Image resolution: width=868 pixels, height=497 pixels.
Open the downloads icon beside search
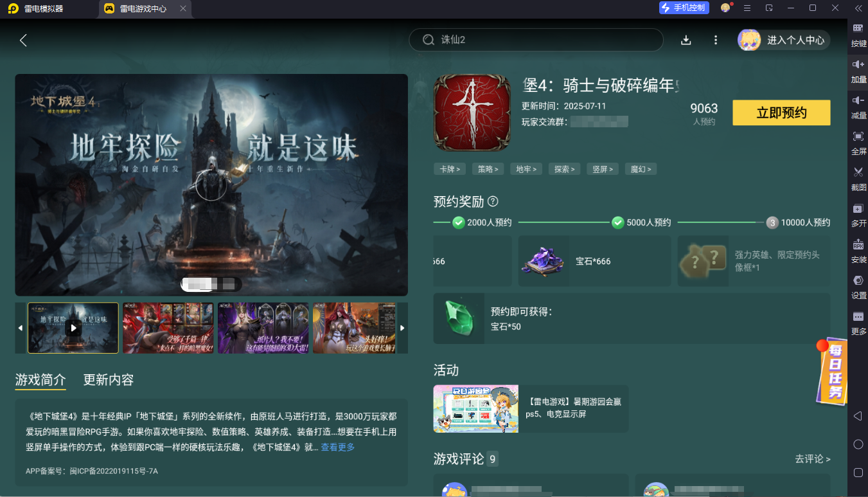pyautogui.click(x=686, y=40)
